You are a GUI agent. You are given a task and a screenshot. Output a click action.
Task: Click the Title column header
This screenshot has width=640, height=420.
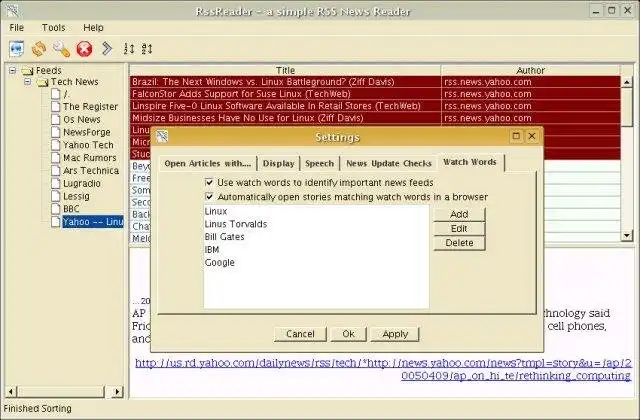coord(285,70)
